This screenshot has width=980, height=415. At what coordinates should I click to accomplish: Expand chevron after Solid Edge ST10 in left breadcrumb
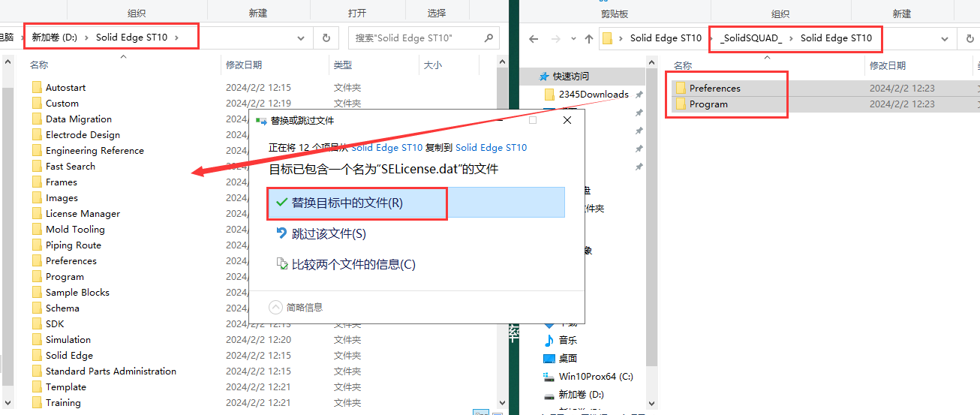(176, 38)
